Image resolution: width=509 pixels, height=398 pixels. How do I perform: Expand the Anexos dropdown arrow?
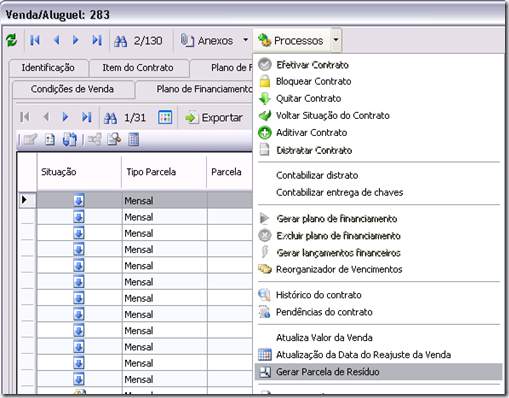tap(246, 40)
